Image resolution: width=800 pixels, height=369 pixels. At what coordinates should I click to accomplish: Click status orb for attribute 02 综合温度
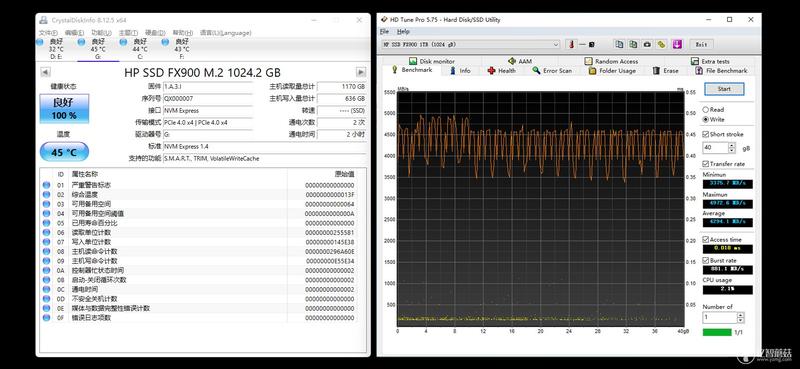[x=46, y=194]
